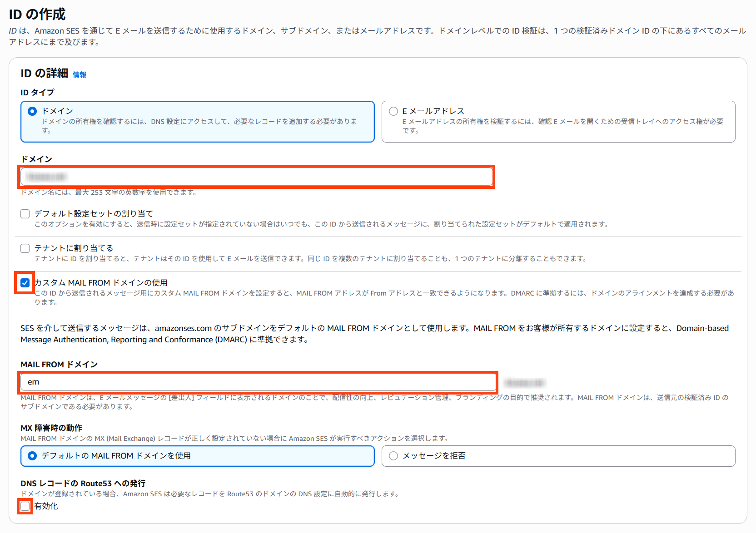Enable the Route53 有効化 checkbox

pos(25,506)
